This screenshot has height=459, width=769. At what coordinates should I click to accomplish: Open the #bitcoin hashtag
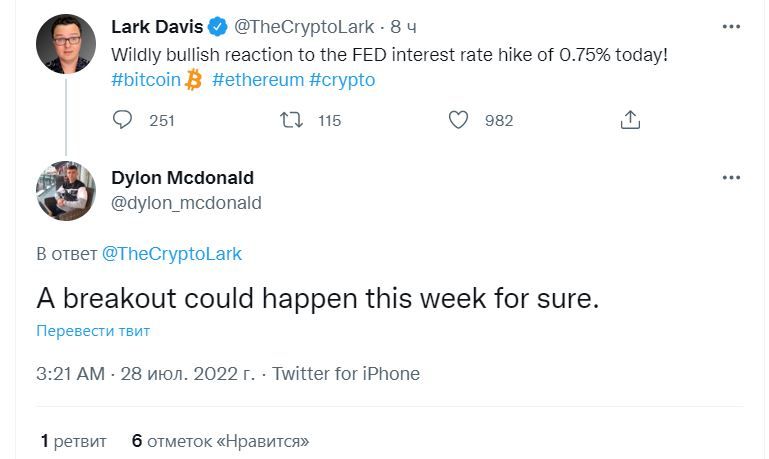[x=146, y=80]
